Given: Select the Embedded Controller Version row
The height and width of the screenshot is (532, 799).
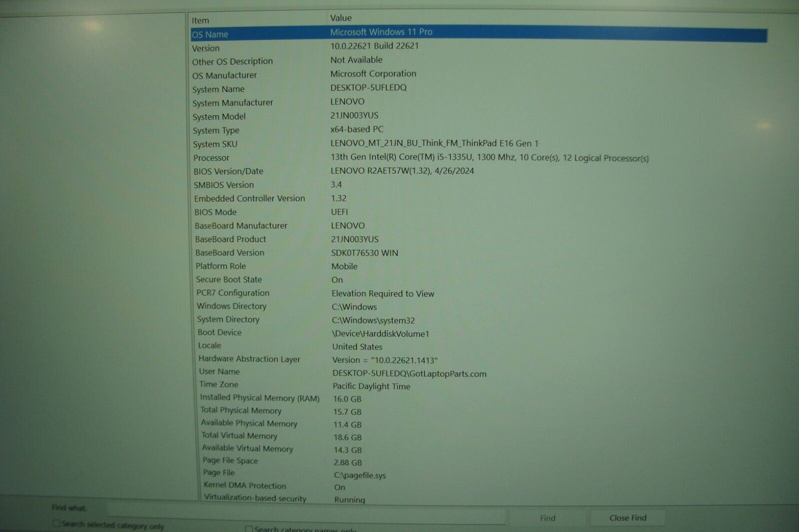Looking at the screenshot, I should [478, 198].
